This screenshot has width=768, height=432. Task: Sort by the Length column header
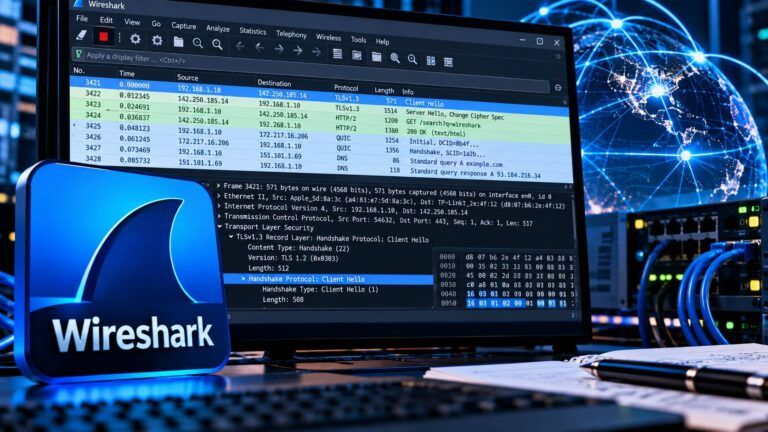pyautogui.click(x=384, y=90)
